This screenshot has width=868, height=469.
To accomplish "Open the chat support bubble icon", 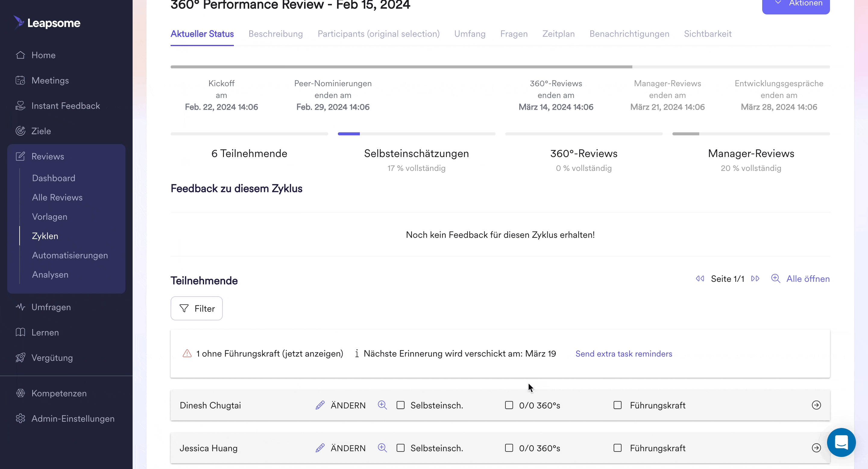I will [x=841, y=442].
